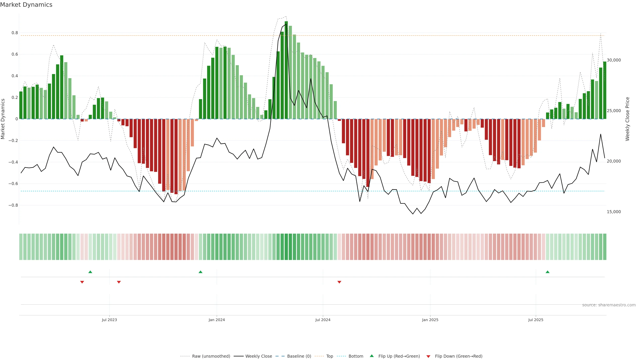This screenshot has width=644, height=362.
Task: Click the red triangle icon in the legend
Action: point(428,356)
